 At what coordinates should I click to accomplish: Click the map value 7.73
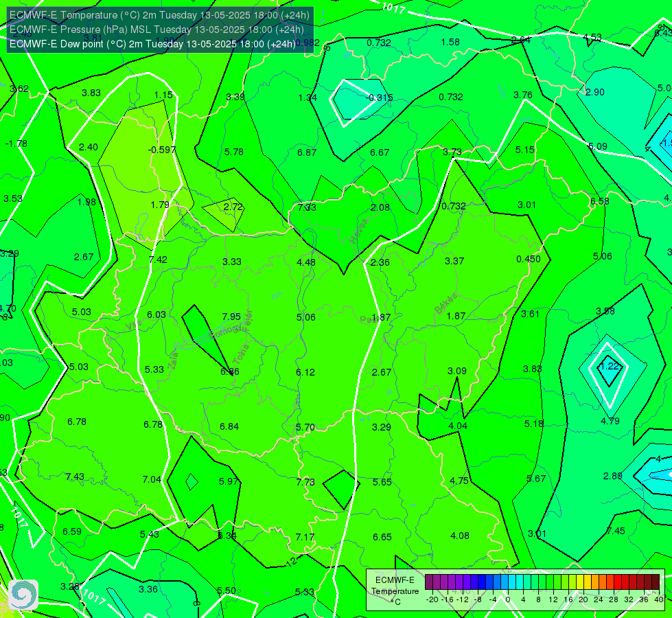coord(305,482)
